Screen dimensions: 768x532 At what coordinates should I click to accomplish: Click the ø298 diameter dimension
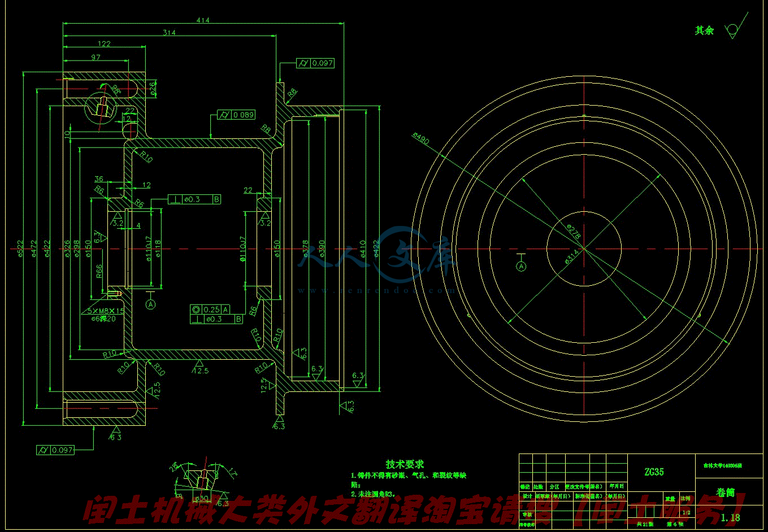click(x=76, y=248)
